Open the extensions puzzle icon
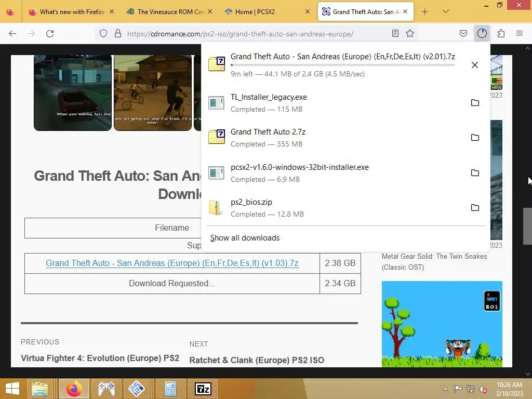Viewport: 532px width, 399px height. click(x=501, y=33)
